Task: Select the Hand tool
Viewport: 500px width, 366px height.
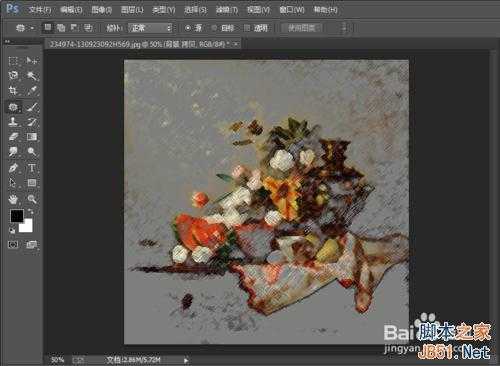Action: (13, 199)
